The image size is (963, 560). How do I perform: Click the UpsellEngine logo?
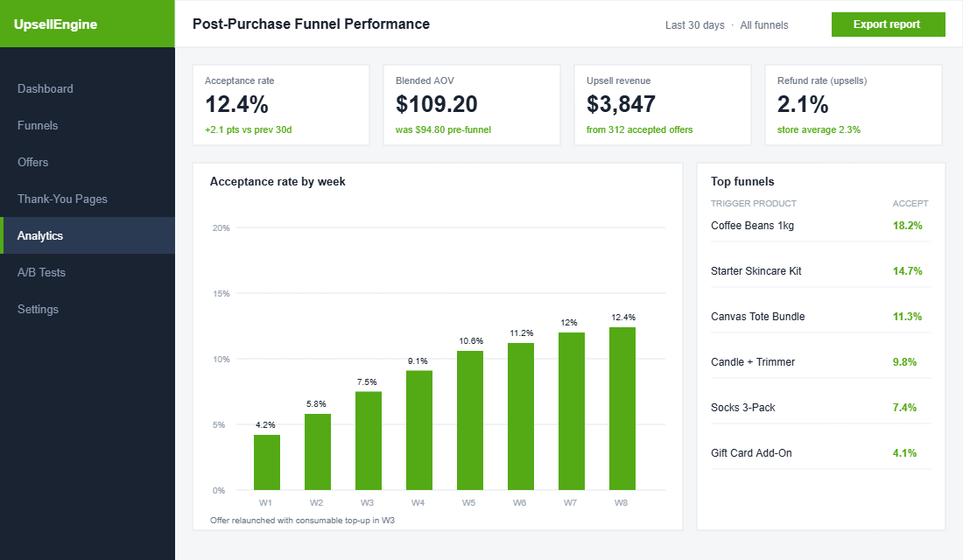(x=55, y=24)
